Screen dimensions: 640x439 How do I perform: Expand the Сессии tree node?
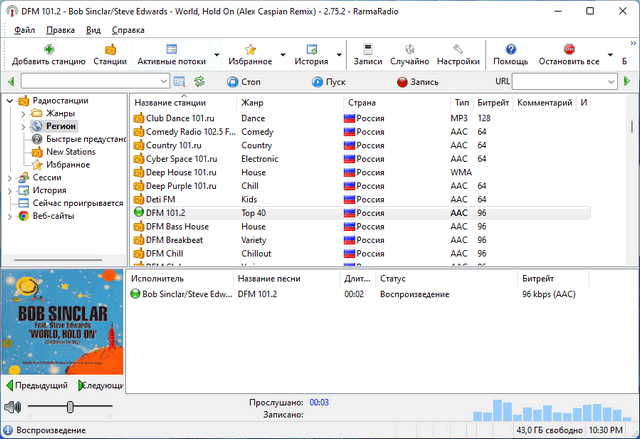point(9,177)
